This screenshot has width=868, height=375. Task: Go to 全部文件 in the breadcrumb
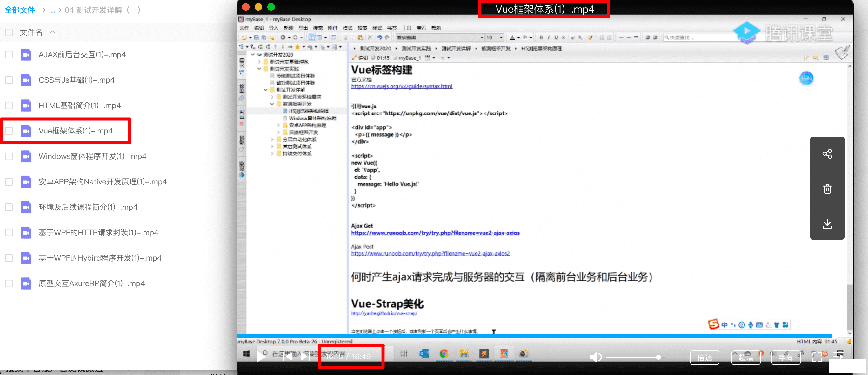(x=20, y=10)
